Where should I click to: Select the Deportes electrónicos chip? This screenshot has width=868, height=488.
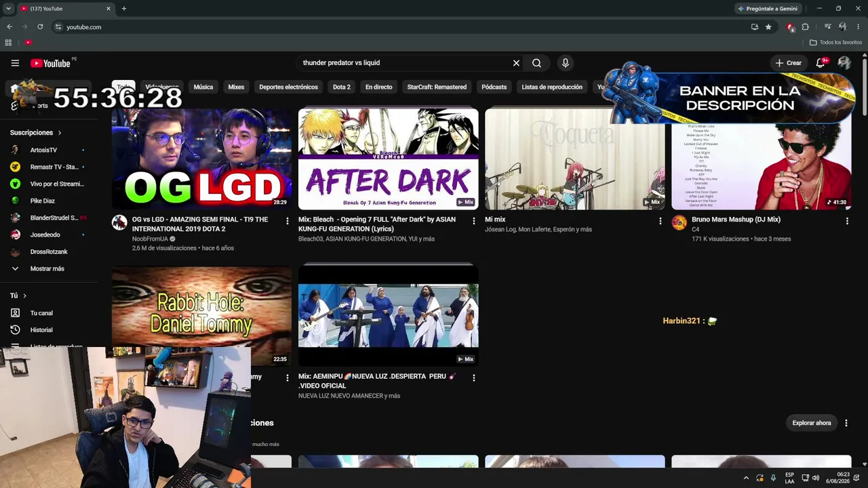[288, 87]
